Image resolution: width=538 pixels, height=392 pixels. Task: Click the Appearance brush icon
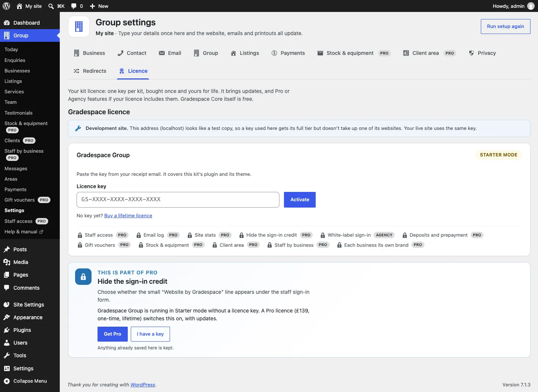(7, 317)
